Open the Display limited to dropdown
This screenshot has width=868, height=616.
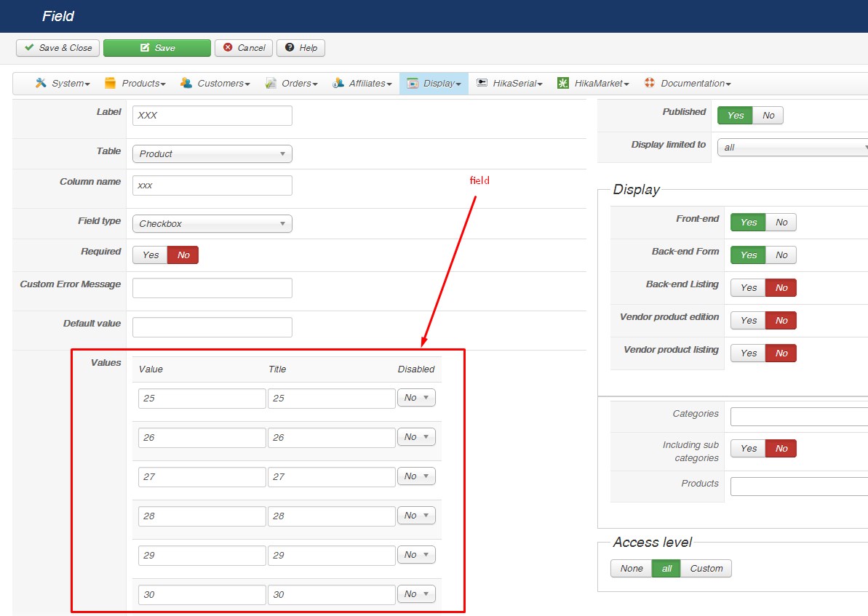[x=793, y=147]
